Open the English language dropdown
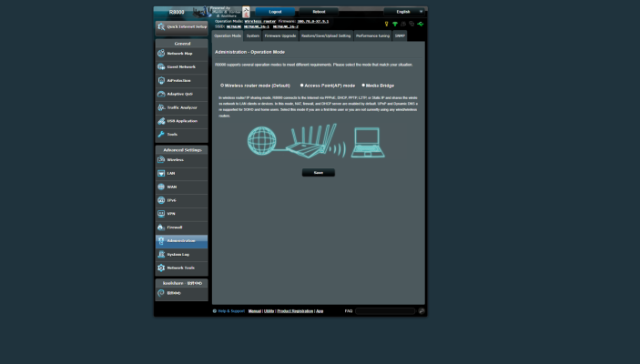The height and width of the screenshot is (364, 640). click(x=404, y=12)
